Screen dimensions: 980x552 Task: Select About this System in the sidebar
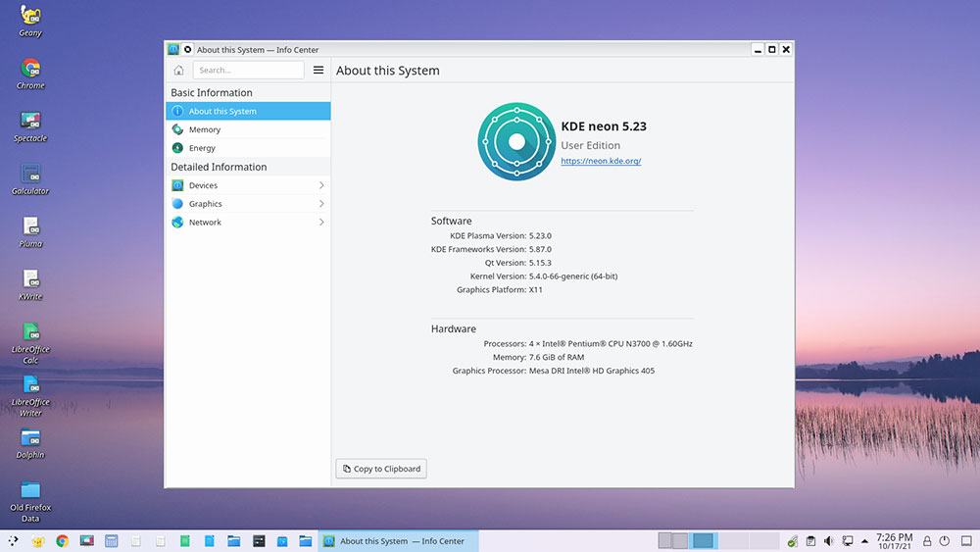click(x=248, y=111)
